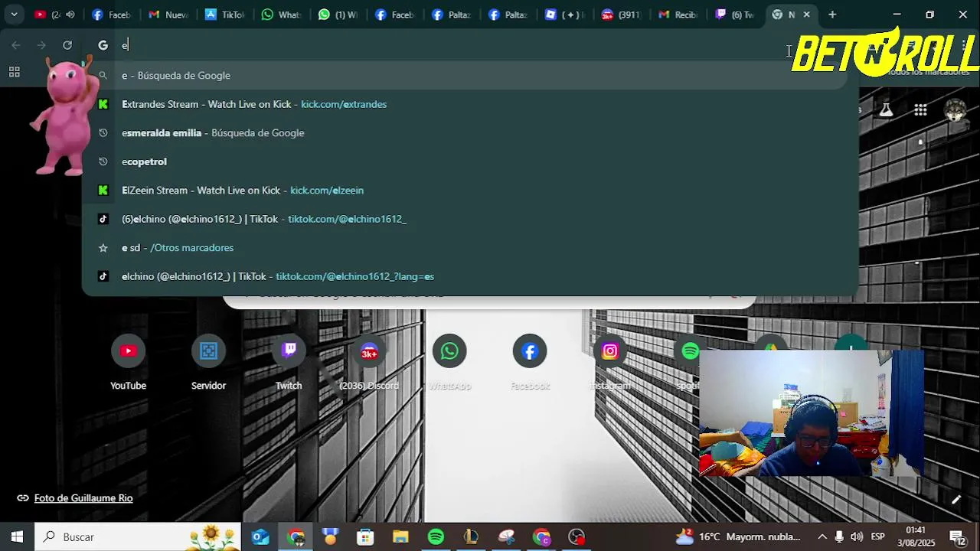
Task: Open League of Legends from taskbar
Action: [471, 536]
